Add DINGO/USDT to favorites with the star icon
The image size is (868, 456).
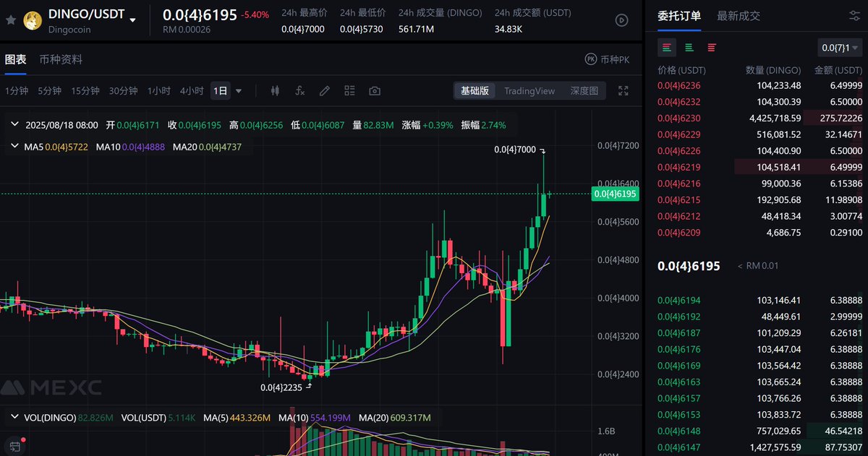pyautogui.click(x=11, y=20)
